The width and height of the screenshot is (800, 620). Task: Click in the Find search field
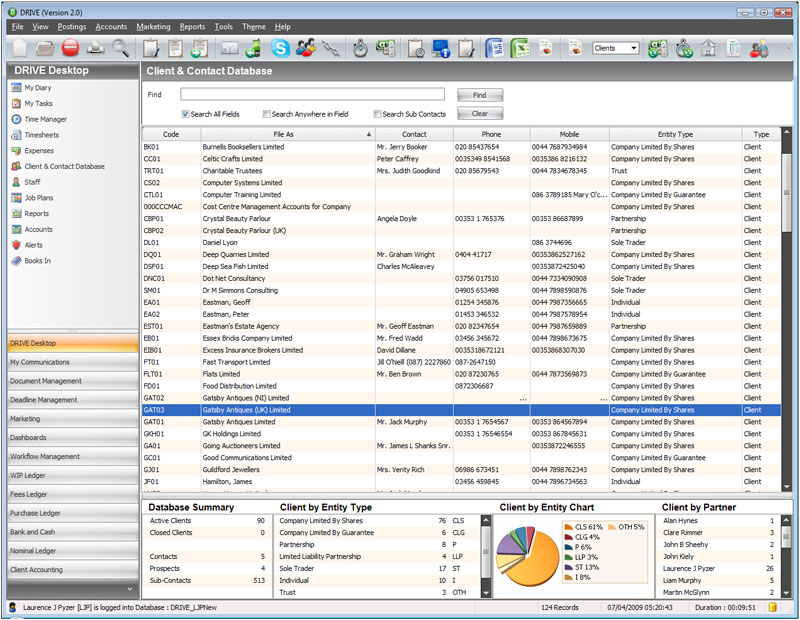point(312,94)
